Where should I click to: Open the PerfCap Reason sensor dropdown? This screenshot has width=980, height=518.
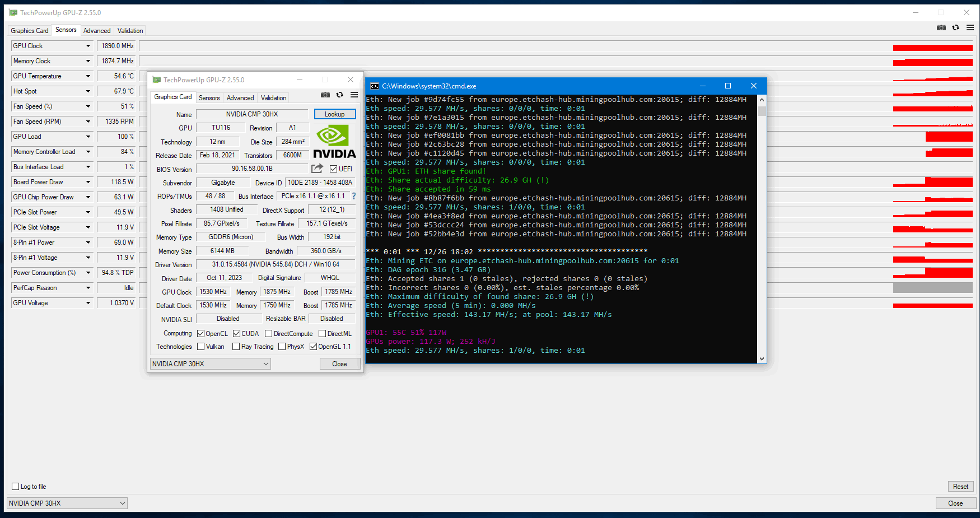(x=88, y=288)
